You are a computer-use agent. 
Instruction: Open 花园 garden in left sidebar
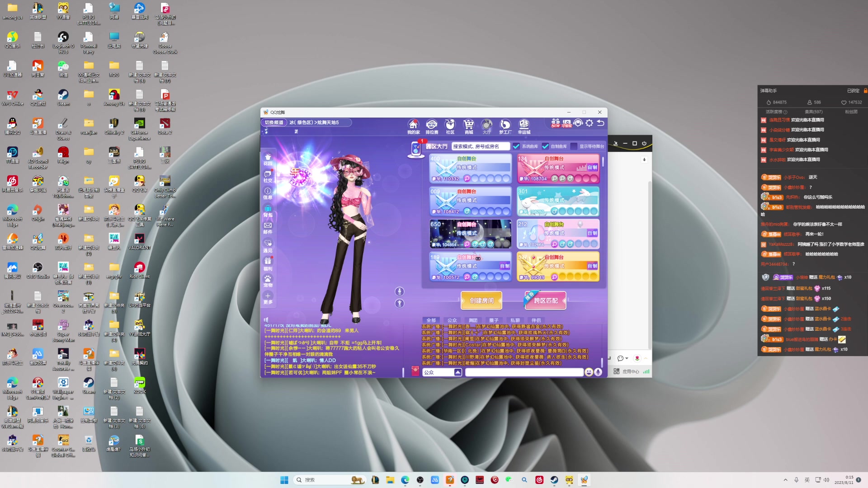click(268, 160)
